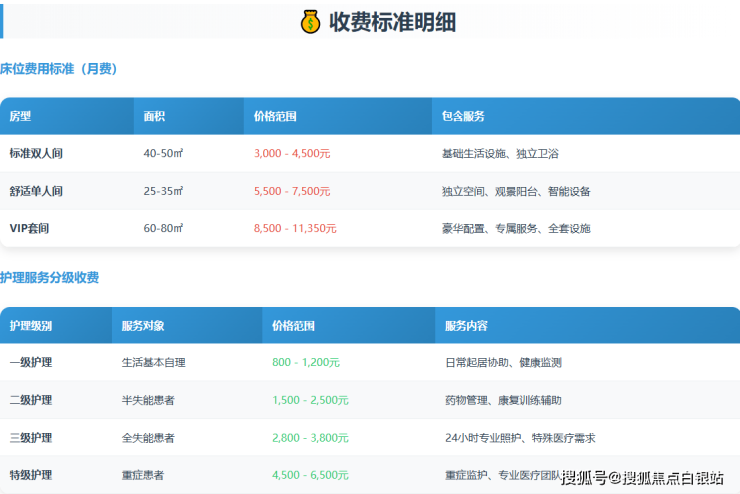
Task: Click the 服务内容 column header
Action: (x=466, y=326)
